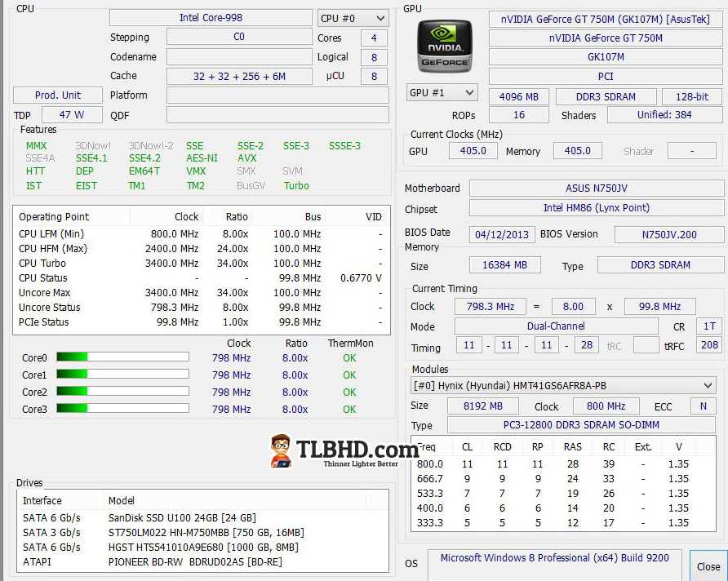728x581 pixels.
Task: Click the Operating Point column header
Action: (72, 217)
